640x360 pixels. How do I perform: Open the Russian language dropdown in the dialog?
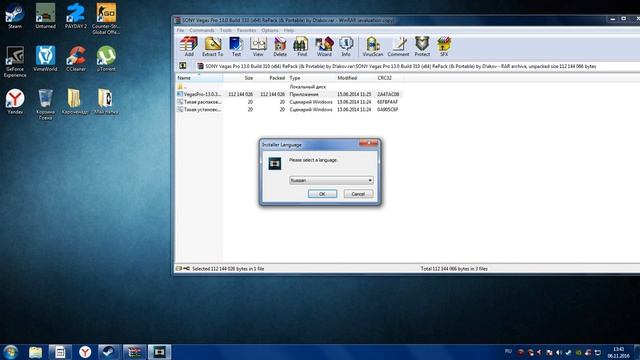coord(331,180)
